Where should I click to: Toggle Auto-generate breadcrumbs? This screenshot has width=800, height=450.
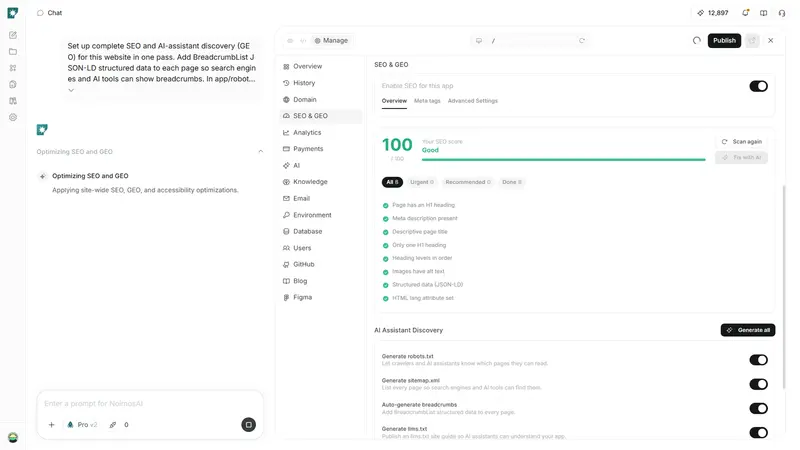click(758, 408)
